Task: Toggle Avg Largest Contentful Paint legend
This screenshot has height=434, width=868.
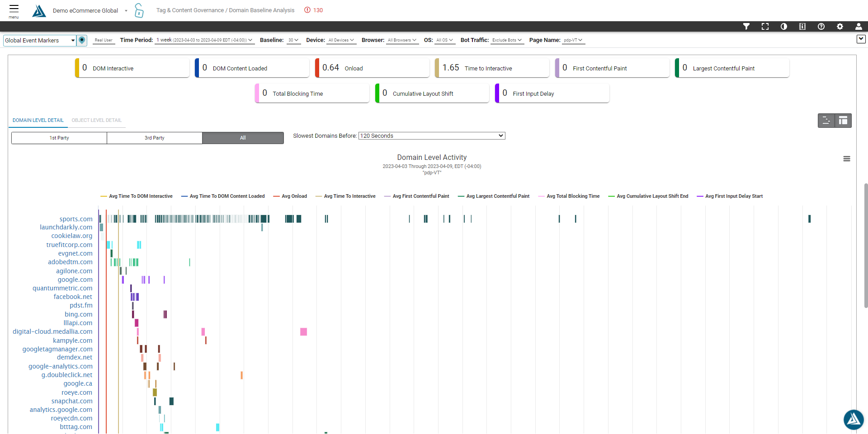Action: tap(494, 196)
